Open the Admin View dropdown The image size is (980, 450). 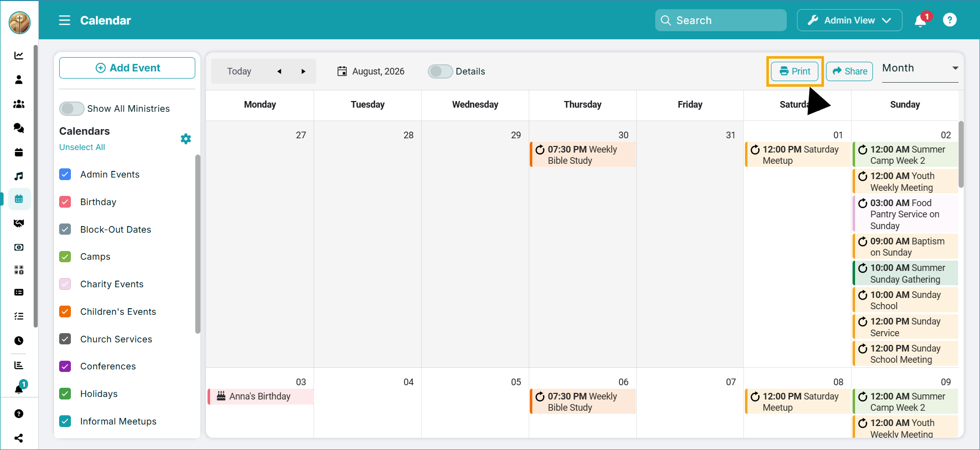click(849, 20)
